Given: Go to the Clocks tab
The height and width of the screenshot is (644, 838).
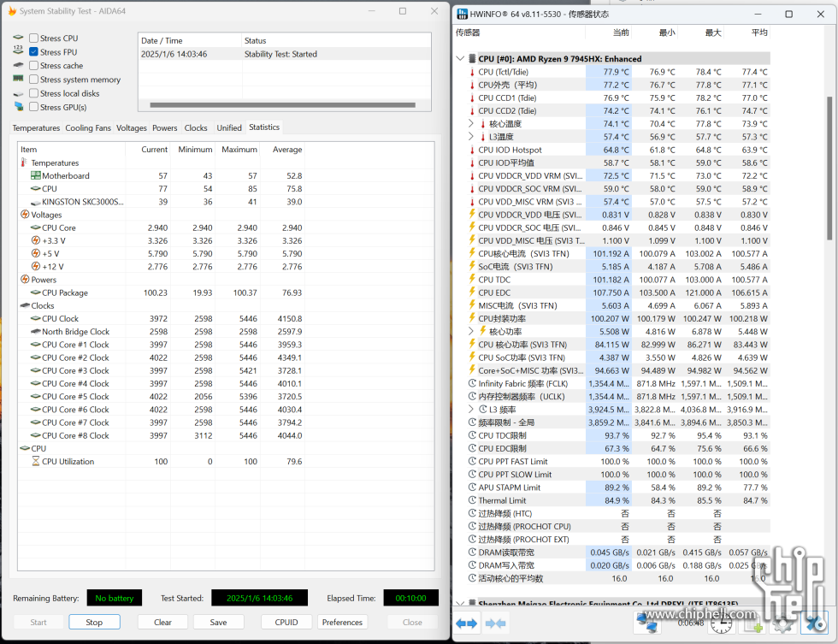Looking at the screenshot, I should [x=196, y=128].
